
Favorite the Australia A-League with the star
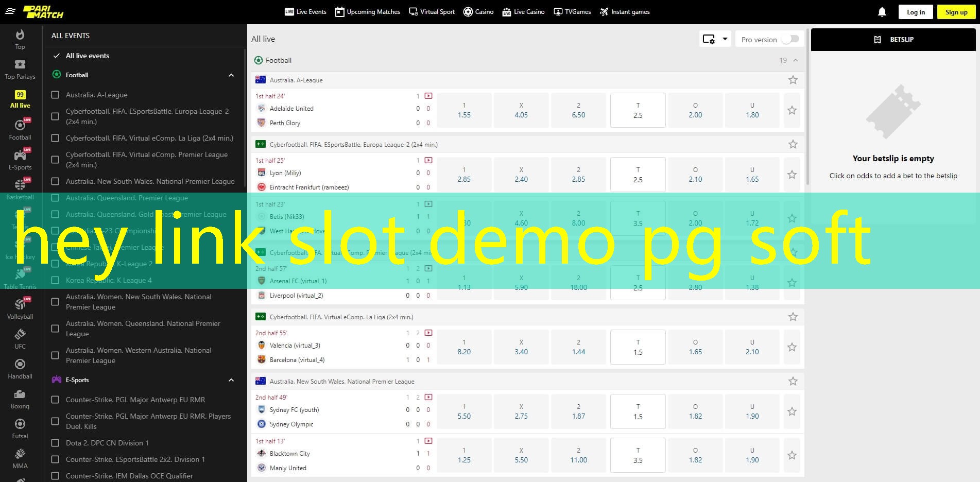(x=793, y=80)
